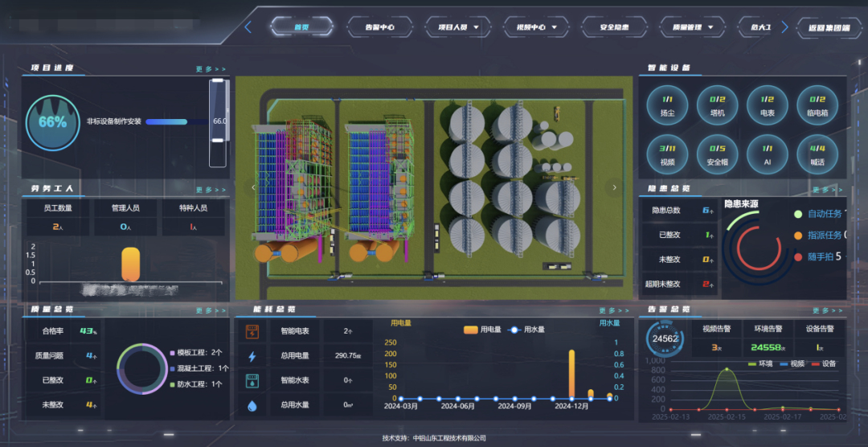The width and height of the screenshot is (868, 447).
Task: Click the 智能电表 smart meter icon
Action: pyautogui.click(x=252, y=331)
